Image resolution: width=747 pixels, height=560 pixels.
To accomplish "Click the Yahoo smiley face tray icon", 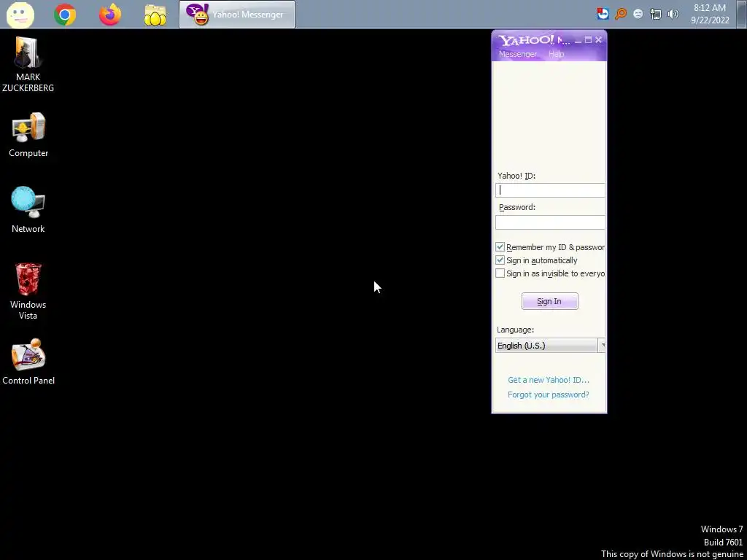I will [638, 15].
